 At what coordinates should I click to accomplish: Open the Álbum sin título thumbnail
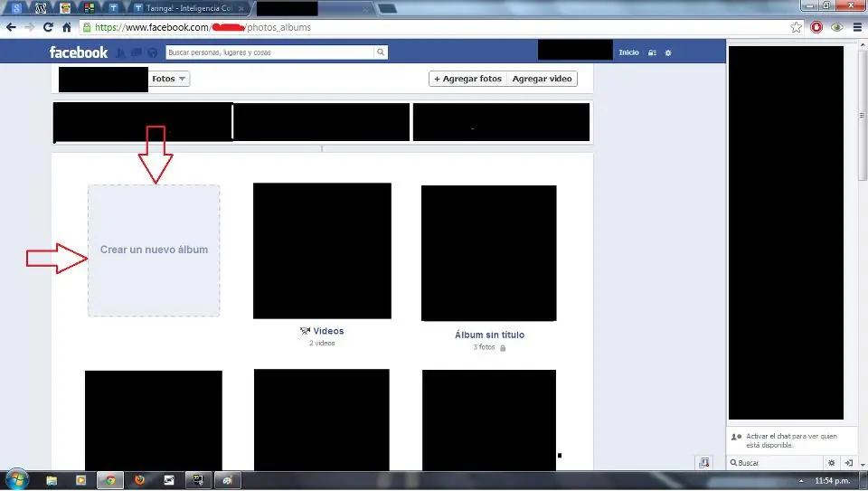[489, 253]
